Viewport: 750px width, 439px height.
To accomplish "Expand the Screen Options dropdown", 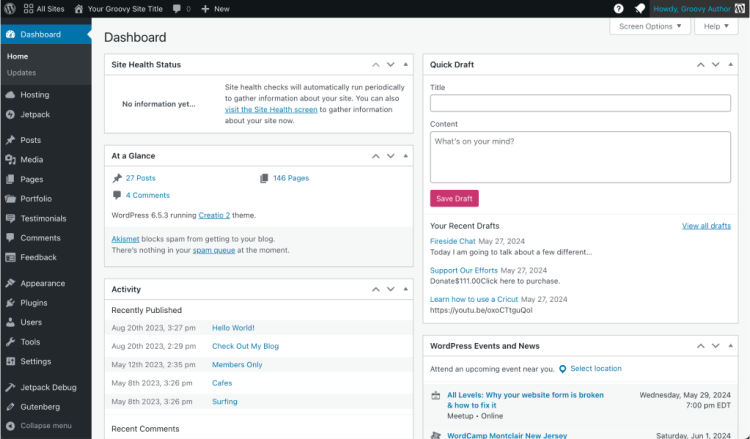I will [649, 26].
